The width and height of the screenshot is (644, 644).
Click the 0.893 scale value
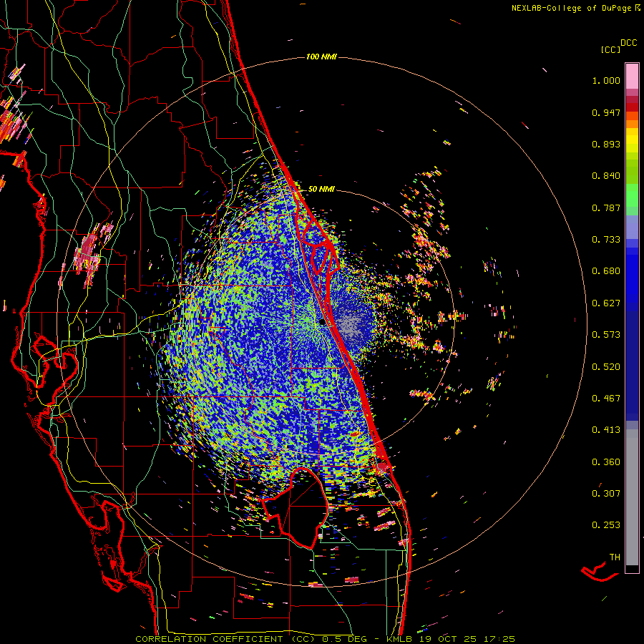[606, 144]
